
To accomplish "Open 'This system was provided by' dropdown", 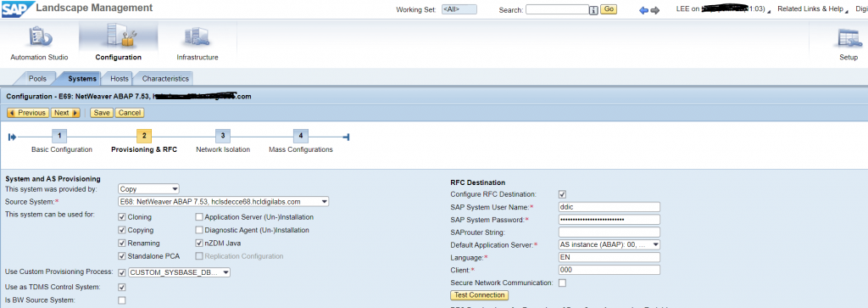I will pyautogui.click(x=149, y=189).
